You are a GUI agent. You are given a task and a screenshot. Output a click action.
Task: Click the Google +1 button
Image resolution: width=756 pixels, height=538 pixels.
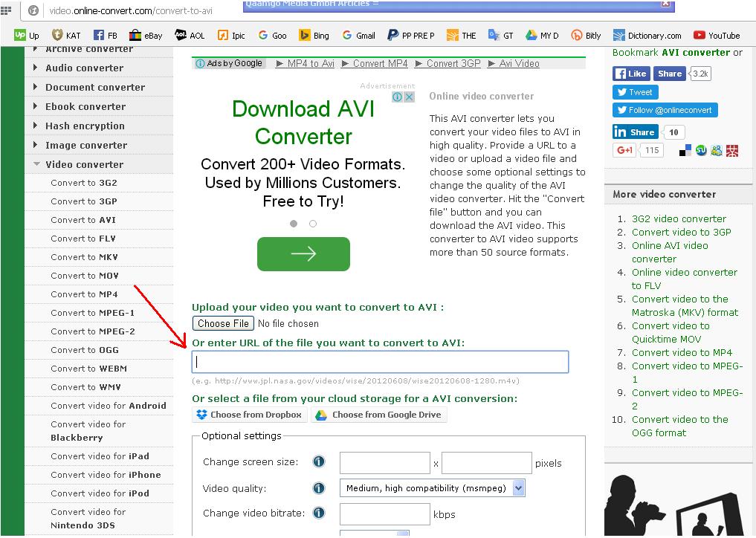[x=625, y=150]
